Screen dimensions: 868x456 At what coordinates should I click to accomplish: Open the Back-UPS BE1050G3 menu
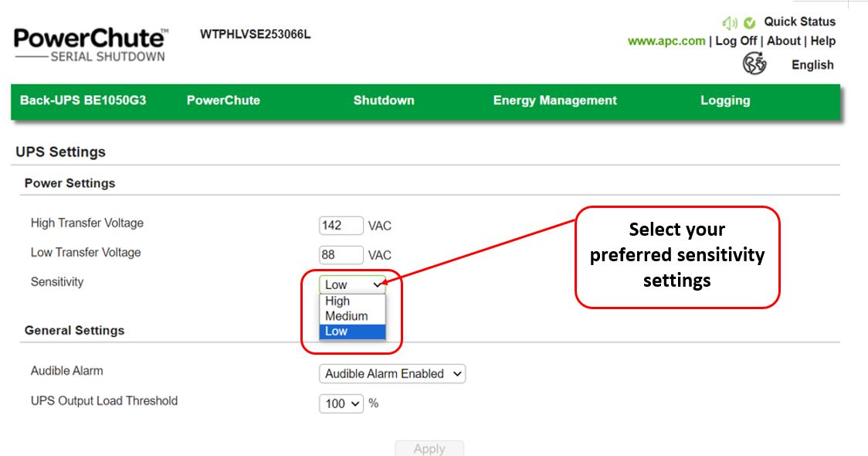pos(83,100)
